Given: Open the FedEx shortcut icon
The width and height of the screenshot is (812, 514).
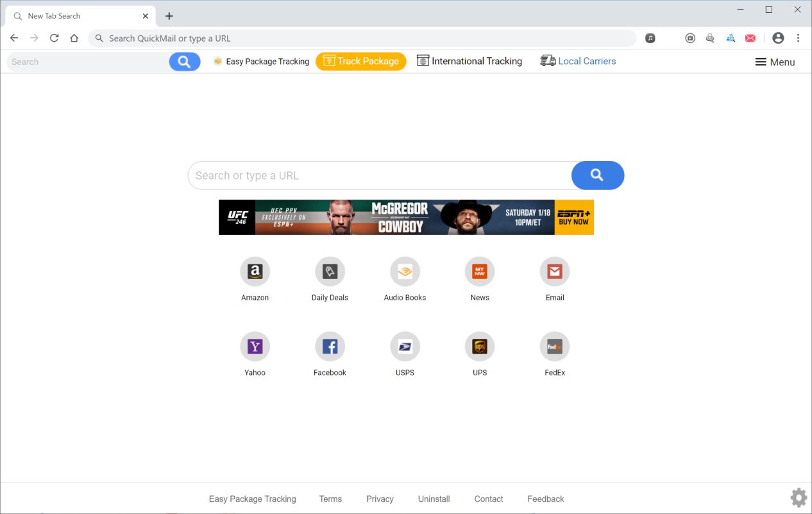Looking at the screenshot, I should coord(555,347).
